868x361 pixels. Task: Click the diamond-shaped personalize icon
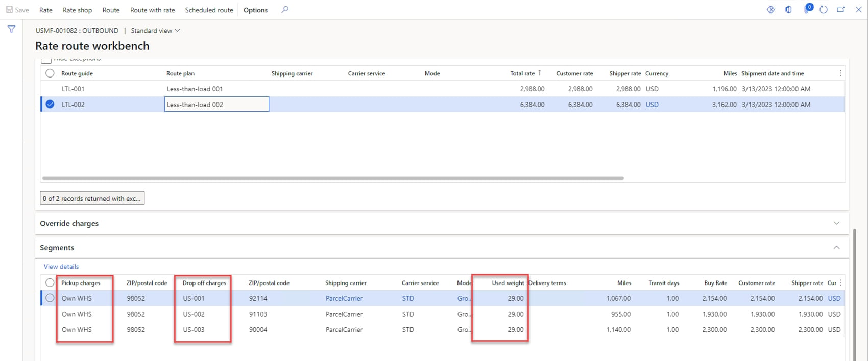click(x=770, y=10)
